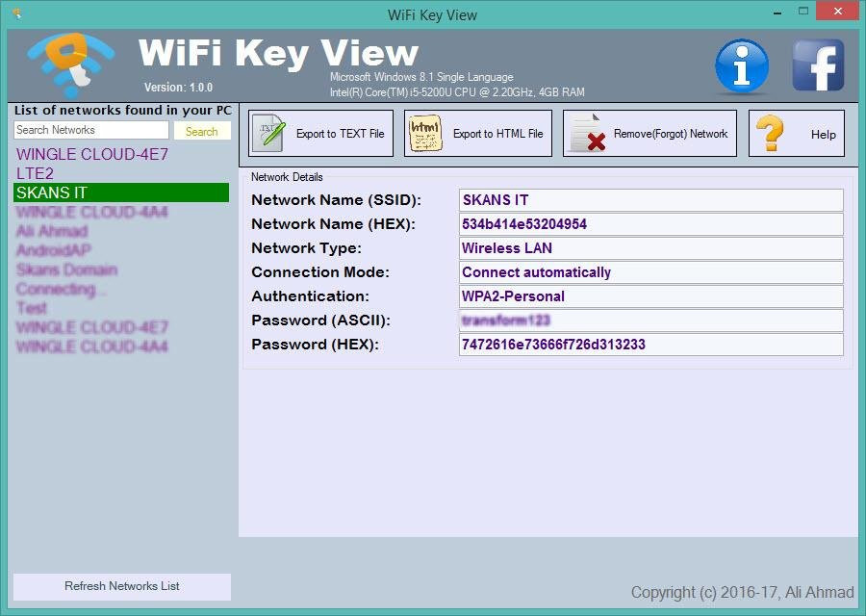Maximize the WiFi Key View window
Viewport: 866px width, 616px height.
803,11
